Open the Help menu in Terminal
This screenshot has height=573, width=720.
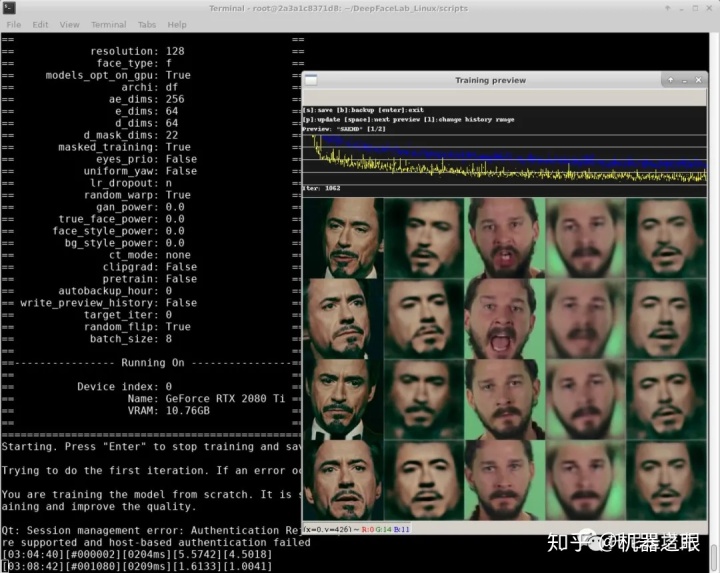[177, 24]
